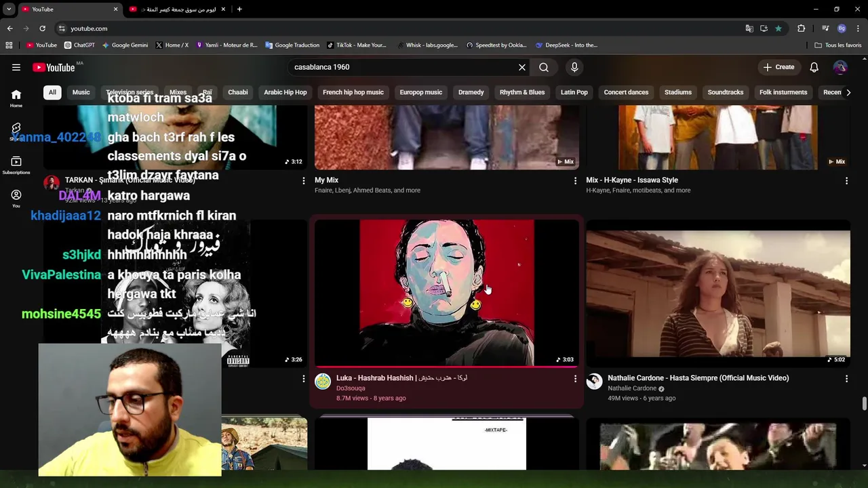This screenshot has width=868, height=488.
Task: Visit the Nathalie Cardone channel name
Action: click(632, 388)
